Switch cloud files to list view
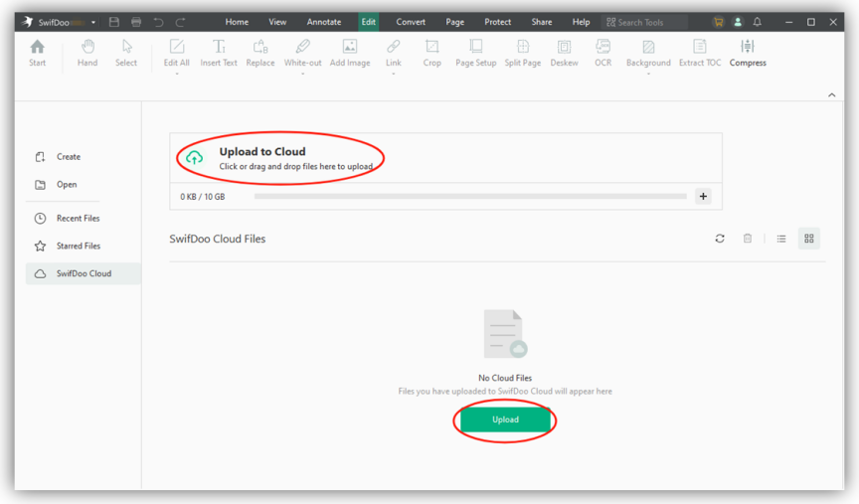Viewport: 859px width, 504px height. (781, 239)
